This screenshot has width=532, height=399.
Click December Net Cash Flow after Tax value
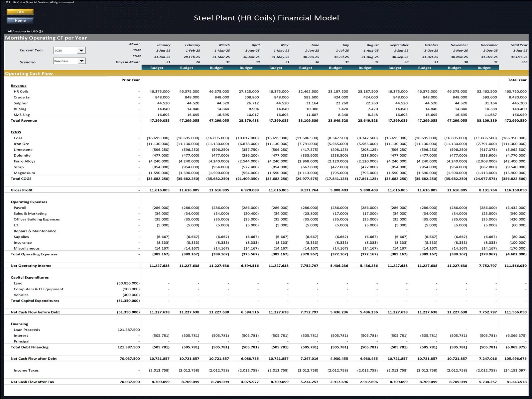[487, 382]
